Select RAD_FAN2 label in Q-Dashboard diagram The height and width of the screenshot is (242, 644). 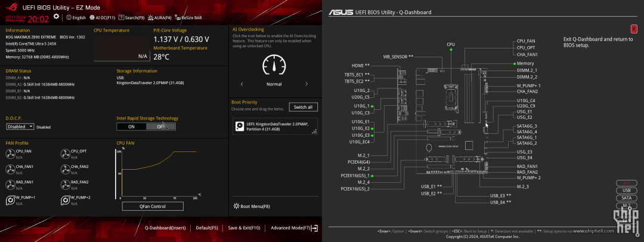coord(527,172)
